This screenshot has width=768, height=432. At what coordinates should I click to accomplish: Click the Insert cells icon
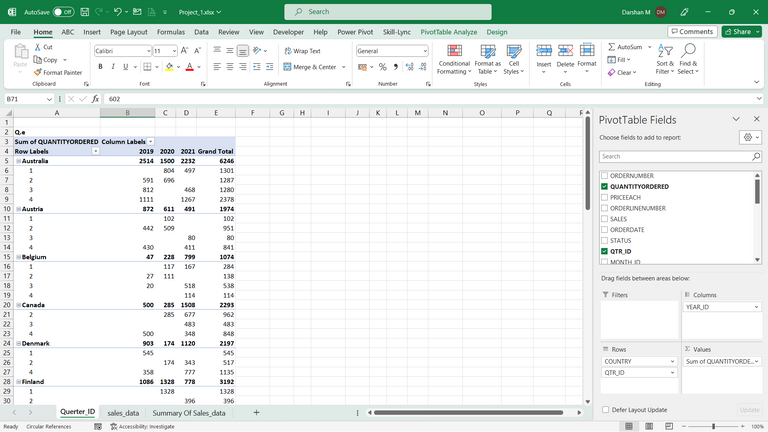[544, 50]
